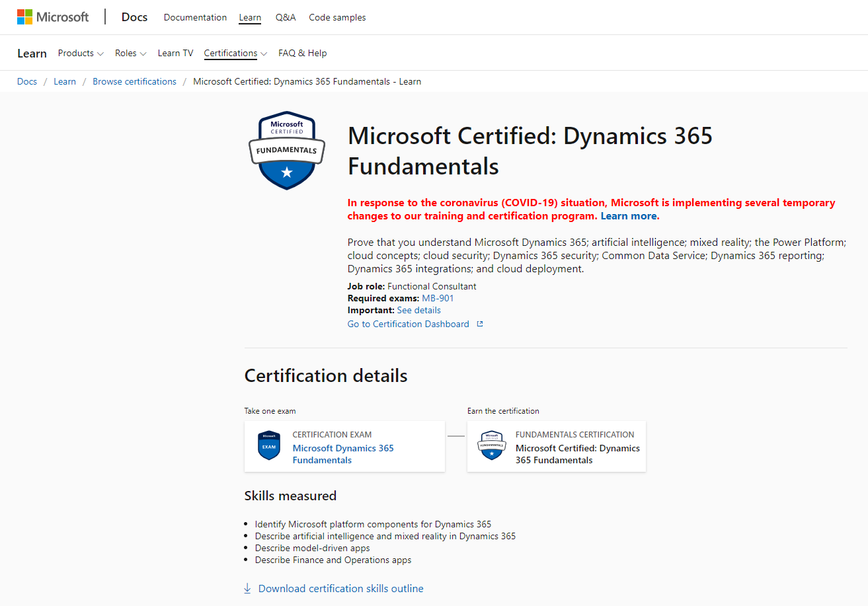
Task: Click the Certification details heading
Action: 326,375
